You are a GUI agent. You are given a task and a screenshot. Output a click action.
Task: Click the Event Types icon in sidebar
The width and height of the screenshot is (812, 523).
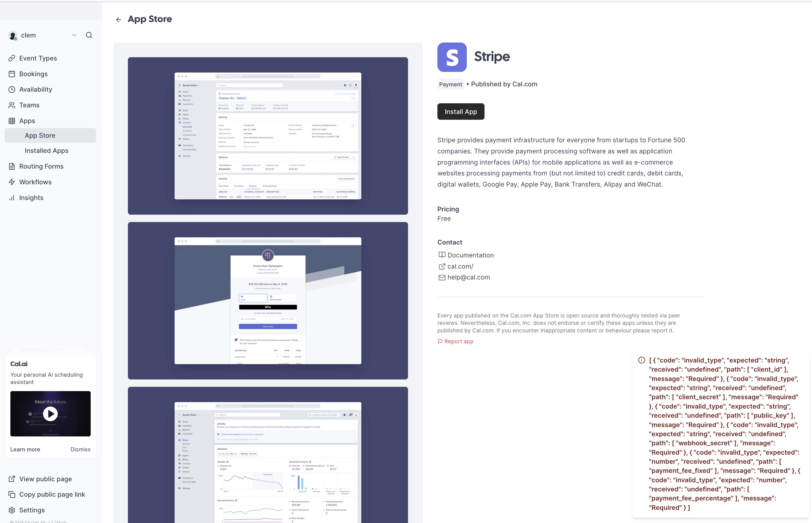click(x=12, y=58)
